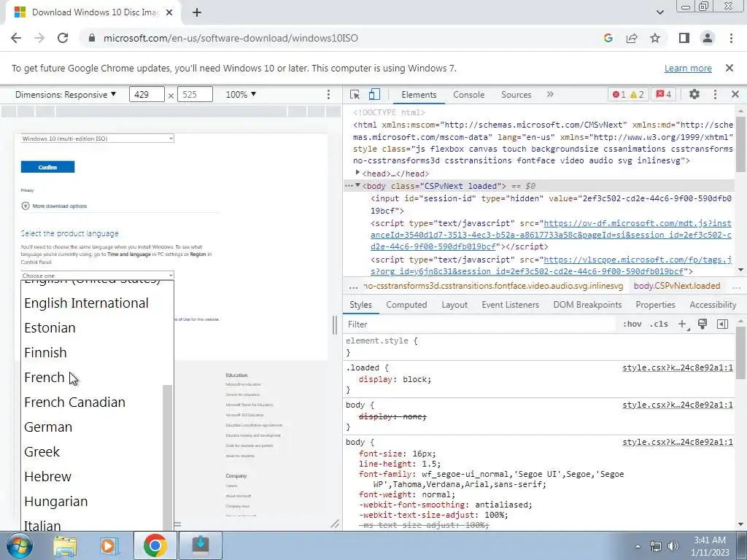
Task: Click the viewport width field 429
Action: [x=147, y=94]
